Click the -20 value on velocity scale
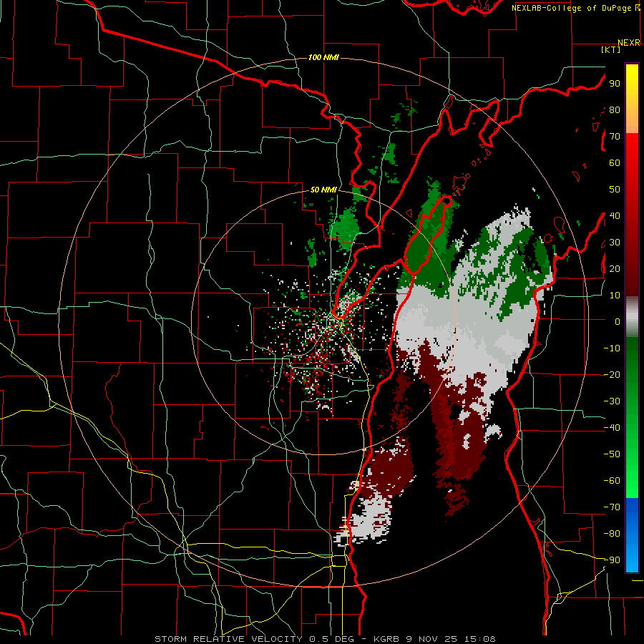The image size is (644, 644). pyautogui.click(x=612, y=374)
